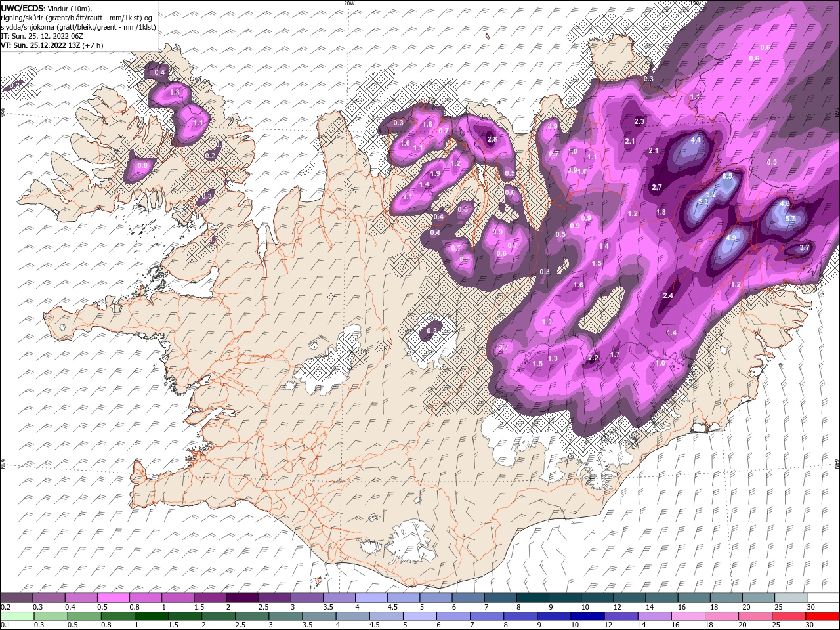Viewport: 840px width, 630px height.
Task: Click the 6.5 precipitation value on map
Action: coord(727,177)
